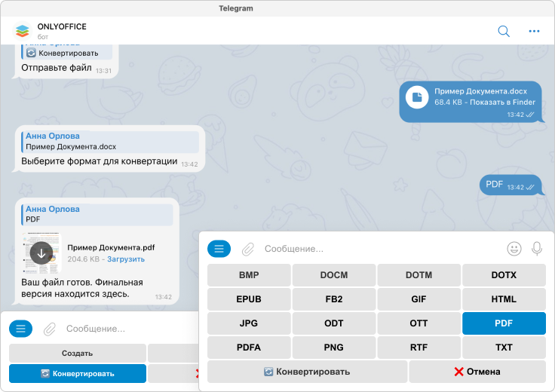Select the highlighted PDF format button
Image resolution: width=555 pixels, height=392 pixels.
tap(504, 323)
